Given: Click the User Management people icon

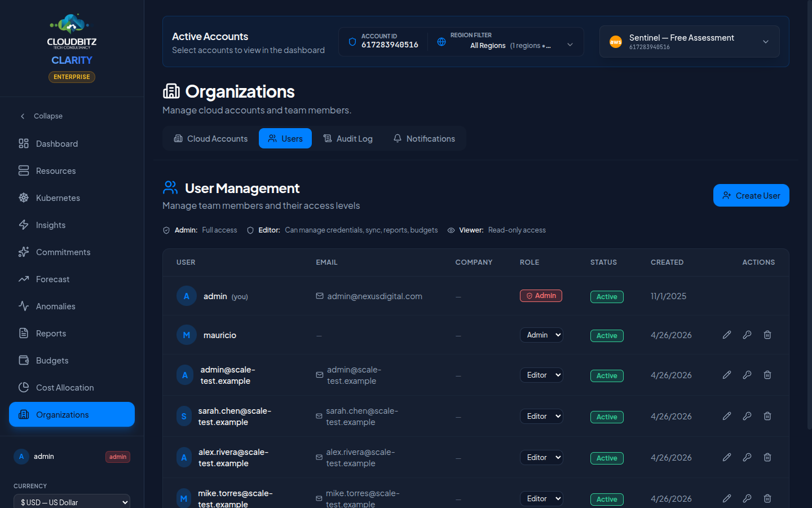Looking at the screenshot, I should (x=170, y=187).
